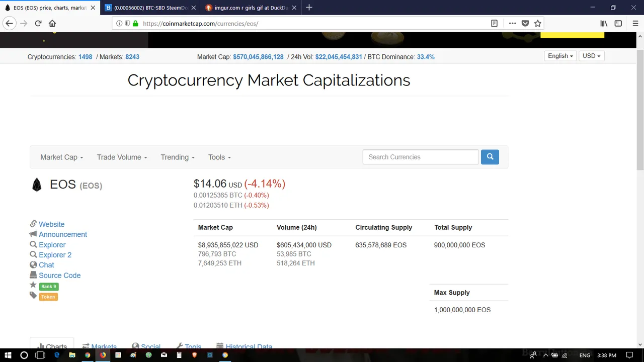Close the EOS price tab
Screen dimensions: 644x362
(93, 8)
